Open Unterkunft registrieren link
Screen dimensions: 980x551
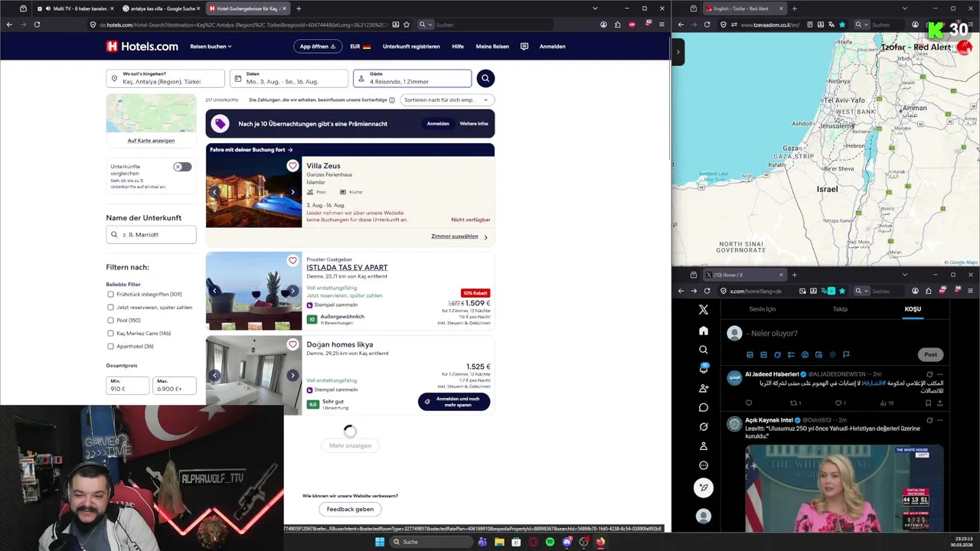411,46
